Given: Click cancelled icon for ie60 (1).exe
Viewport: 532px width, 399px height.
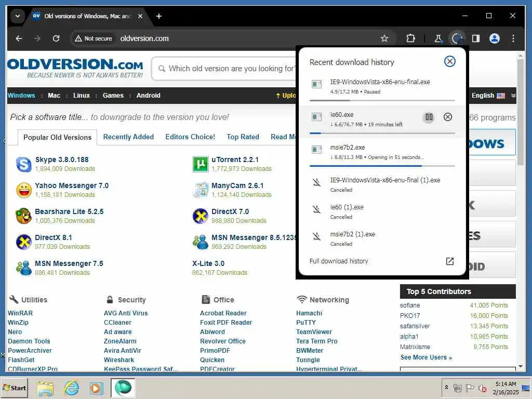Looking at the screenshot, I should point(316,209).
